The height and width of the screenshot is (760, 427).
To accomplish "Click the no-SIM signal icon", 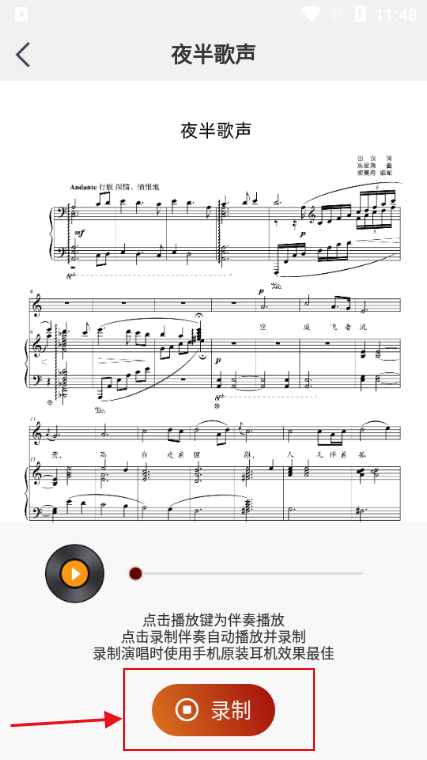I will click(x=336, y=15).
